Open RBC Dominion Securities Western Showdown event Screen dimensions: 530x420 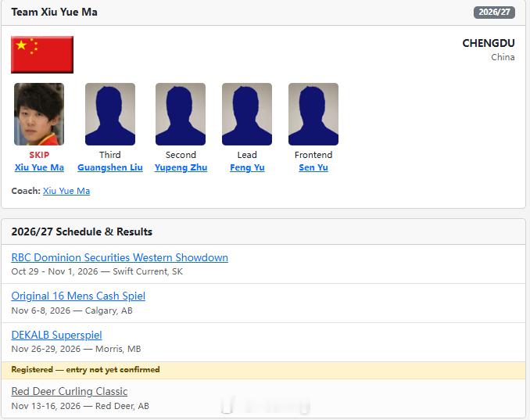coord(120,257)
